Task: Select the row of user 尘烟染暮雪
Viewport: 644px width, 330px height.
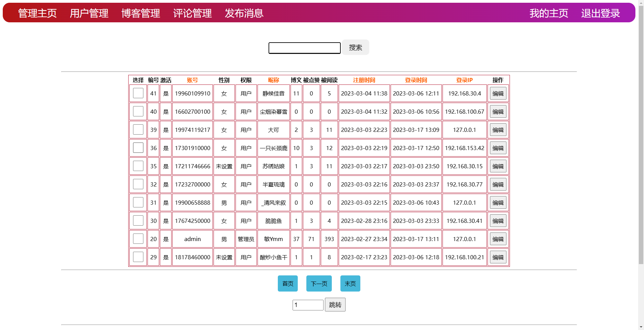Action: [x=138, y=111]
